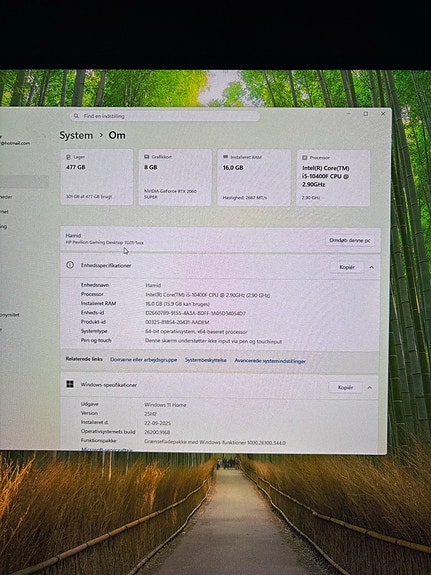Open Domæne eller arbejdsgruppe link
The width and height of the screenshot is (431, 575).
click(144, 360)
